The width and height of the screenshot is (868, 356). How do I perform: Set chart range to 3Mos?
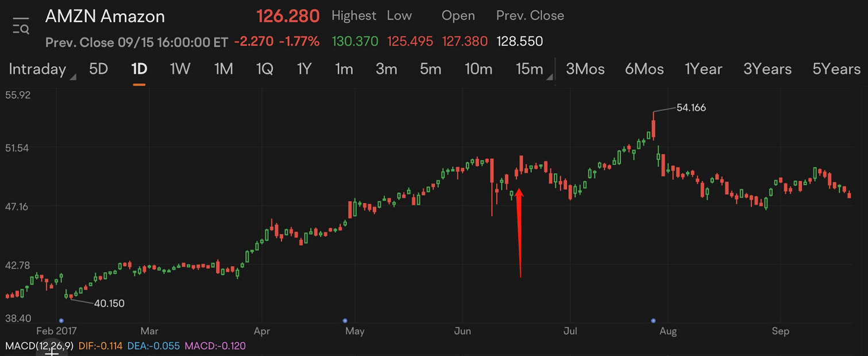pos(585,70)
